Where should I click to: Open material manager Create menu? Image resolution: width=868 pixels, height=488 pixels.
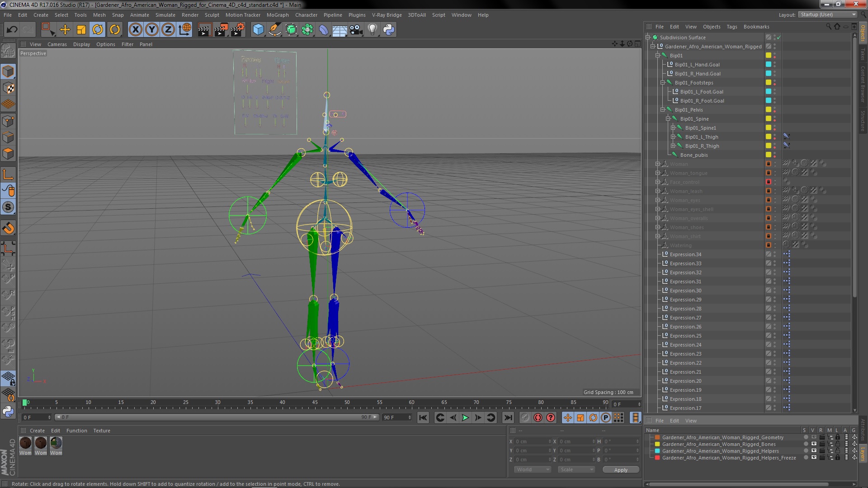click(37, 431)
